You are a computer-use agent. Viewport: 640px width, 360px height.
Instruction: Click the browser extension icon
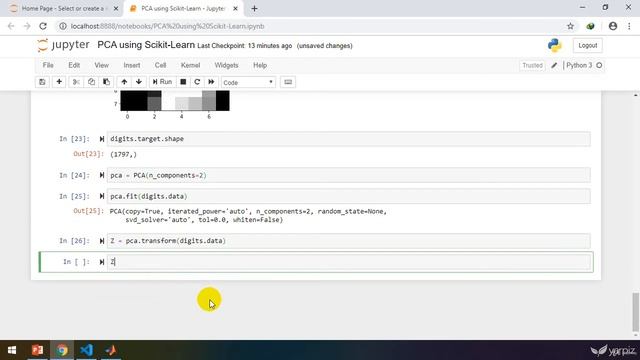pos(590,26)
